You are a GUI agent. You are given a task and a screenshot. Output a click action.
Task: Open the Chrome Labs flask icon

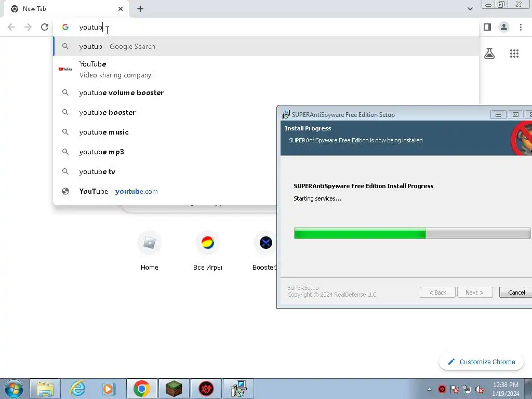pos(489,54)
